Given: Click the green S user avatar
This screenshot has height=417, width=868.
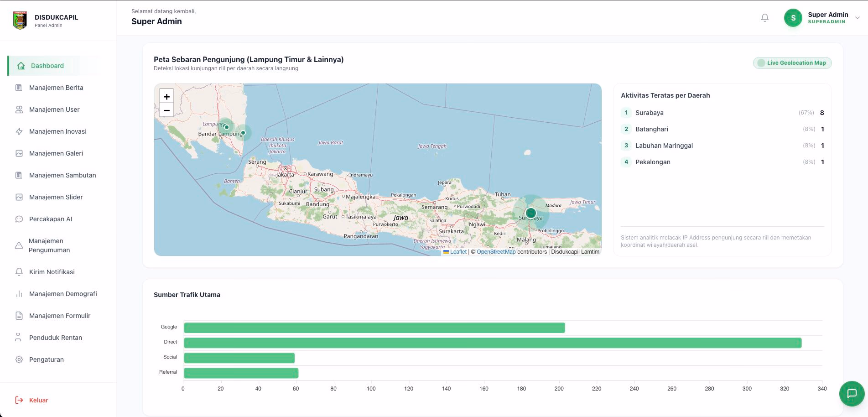Looking at the screenshot, I should (x=793, y=18).
